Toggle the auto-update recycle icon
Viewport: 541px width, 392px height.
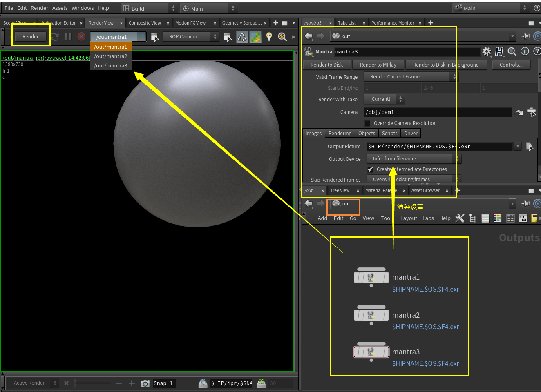click(242, 37)
